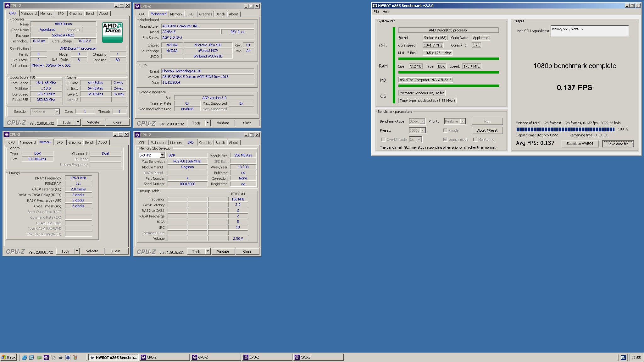Click the title bar icon of CPU-Z Memory window
Screen dimensions: 644x362
[x=7, y=134]
